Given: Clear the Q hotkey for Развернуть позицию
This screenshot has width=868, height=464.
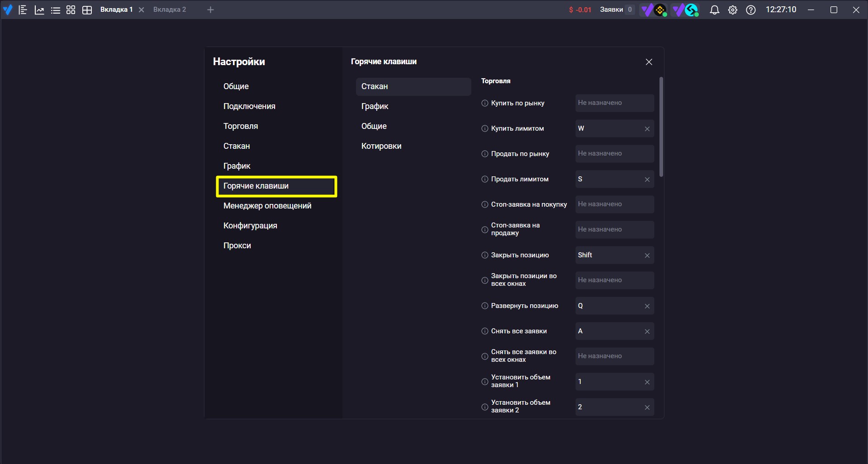Looking at the screenshot, I should 647,306.
